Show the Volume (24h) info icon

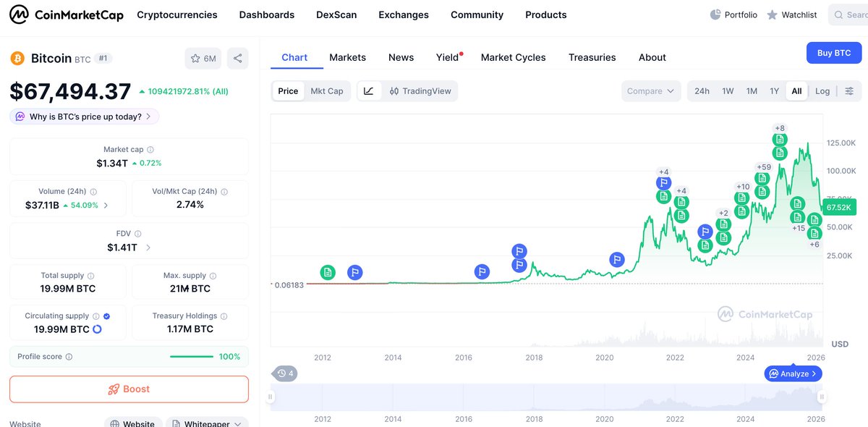[x=93, y=192]
